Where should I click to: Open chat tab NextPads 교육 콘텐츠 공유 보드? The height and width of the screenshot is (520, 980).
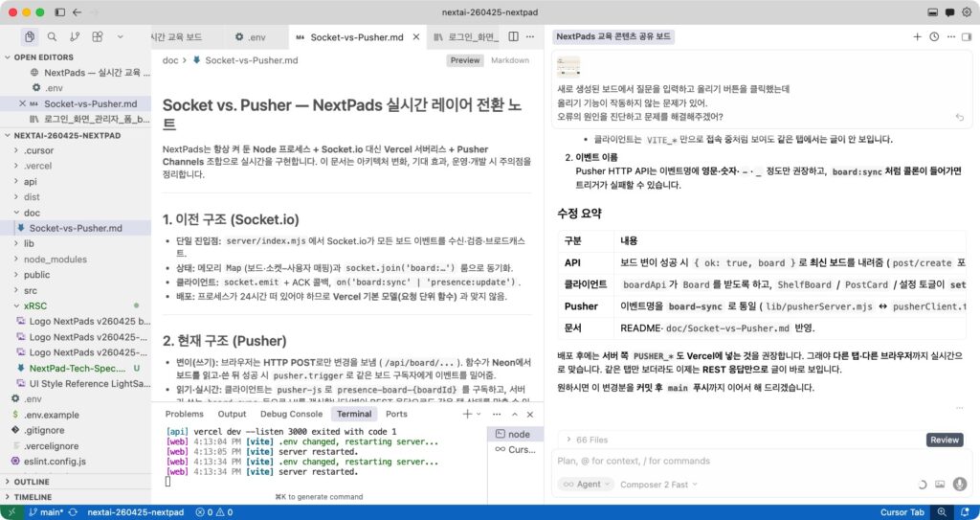click(613, 36)
